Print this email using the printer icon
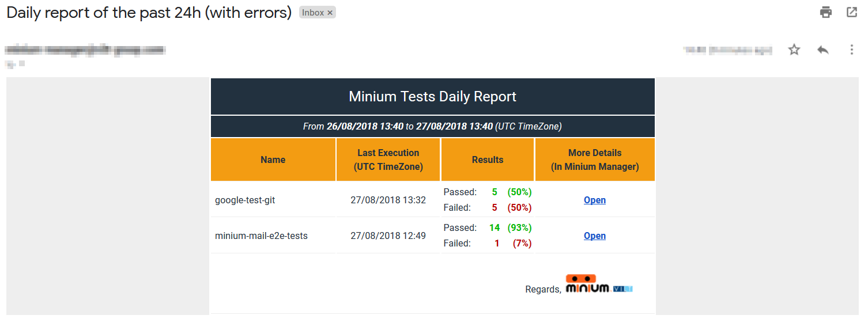The height and width of the screenshot is (334, 868). click(x=826, y=12)
